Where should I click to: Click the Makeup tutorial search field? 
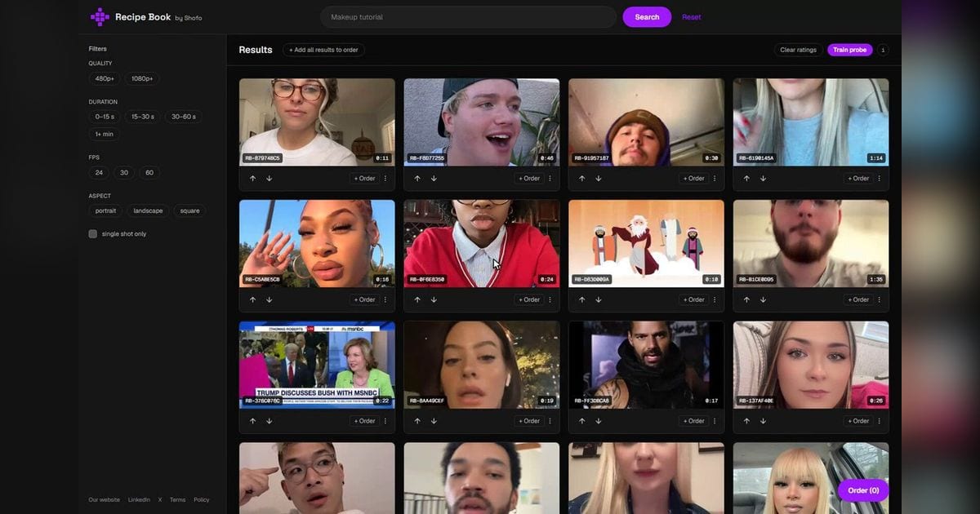468,17
